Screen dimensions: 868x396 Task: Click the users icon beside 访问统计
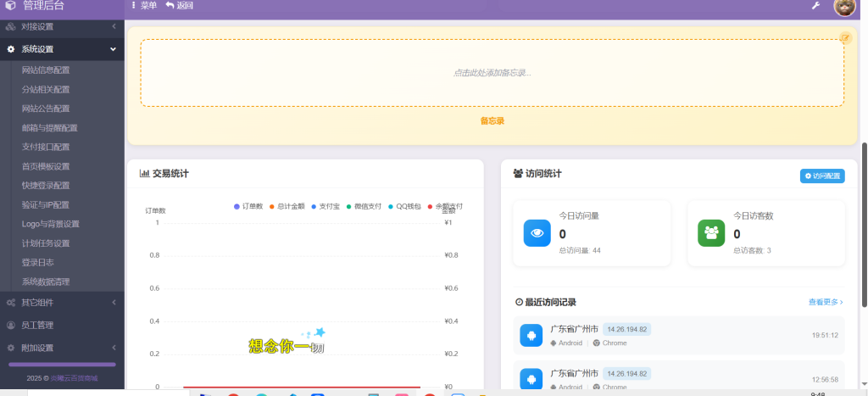518,173
